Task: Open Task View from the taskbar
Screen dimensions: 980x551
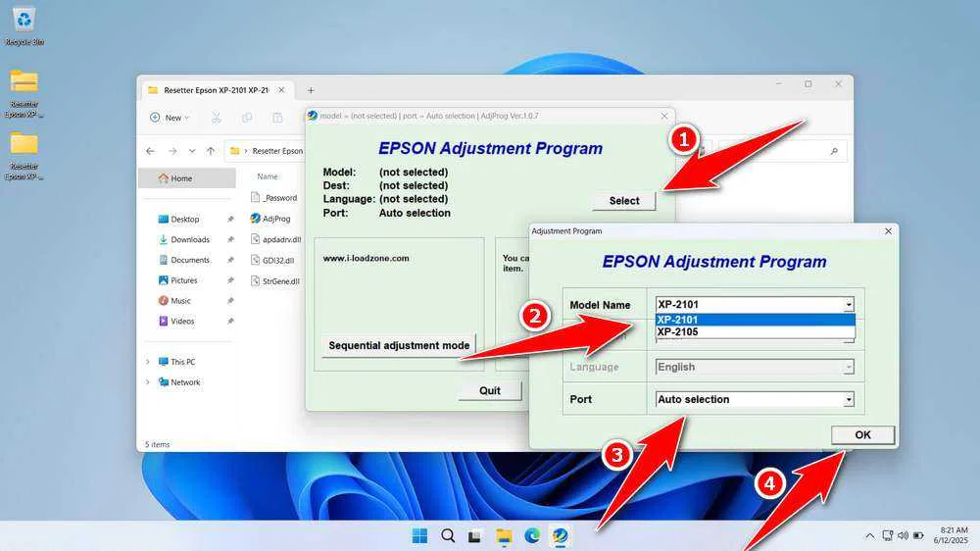Action: click(x=475, y=536)
